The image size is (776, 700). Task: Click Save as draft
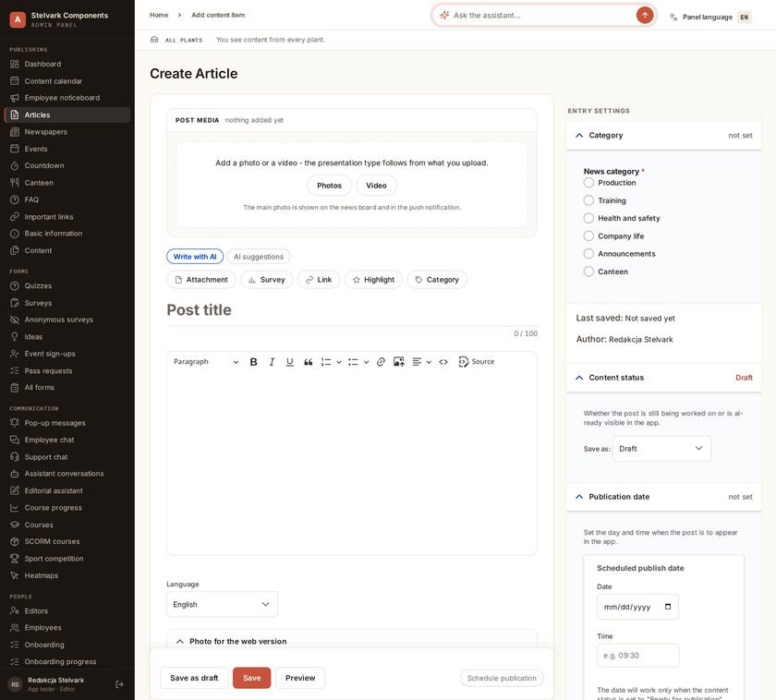(194, 678)
